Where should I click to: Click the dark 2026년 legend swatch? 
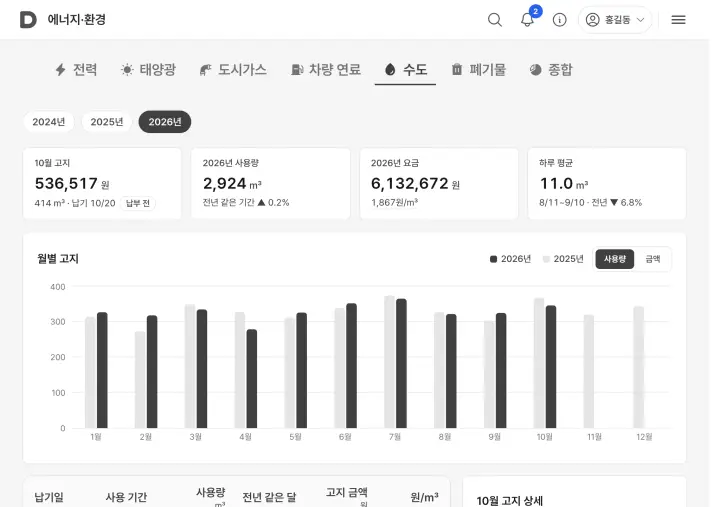494,259
